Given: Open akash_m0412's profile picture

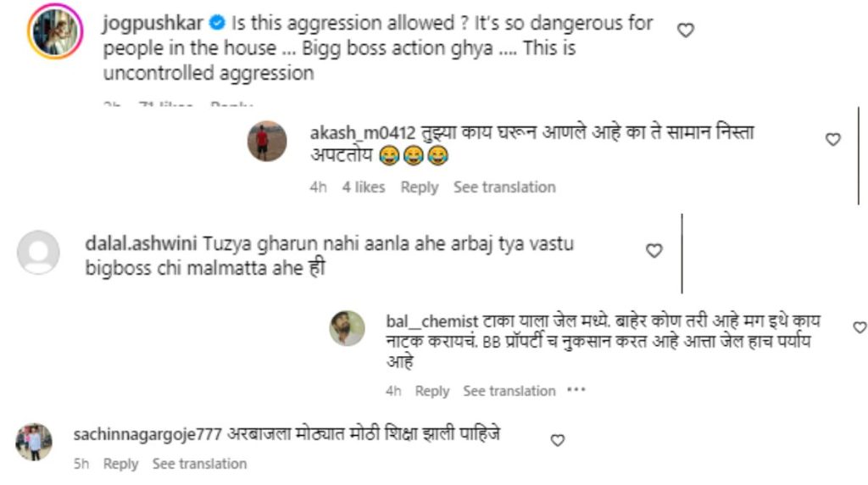Looking at the screenshot, I should [267, 142].
